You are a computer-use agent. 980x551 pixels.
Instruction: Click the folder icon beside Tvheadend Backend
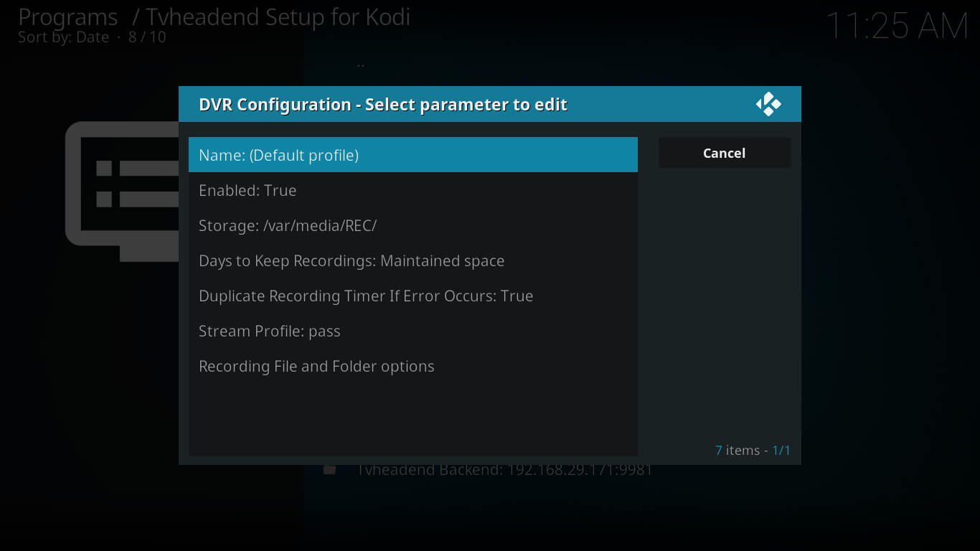coord(329,470)
